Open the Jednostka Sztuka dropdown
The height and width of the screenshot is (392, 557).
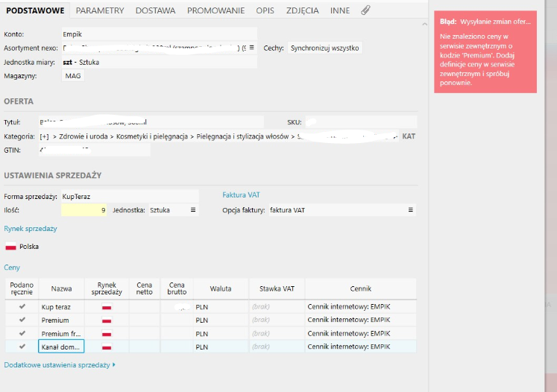[174, 210]
